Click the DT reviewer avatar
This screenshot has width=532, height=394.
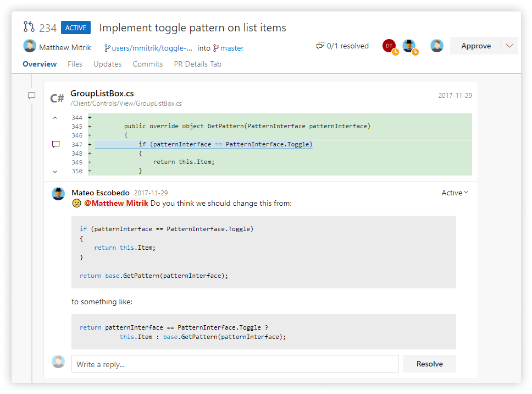(x=389, y=46)
